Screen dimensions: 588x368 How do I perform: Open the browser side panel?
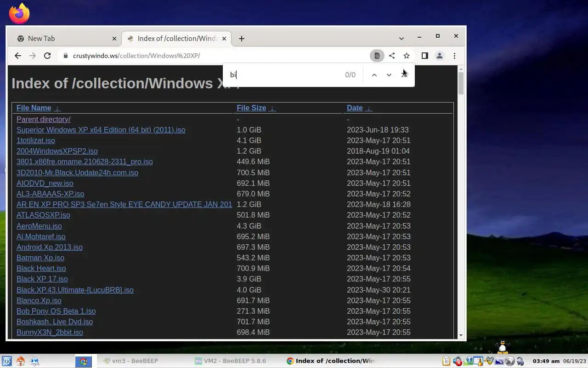(425, 56)
